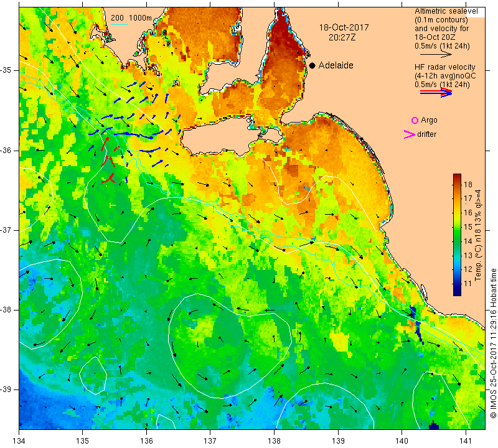Click the '139' longitude axis label
The width and height of the screenshot is (498, 448).
[338, 441]
